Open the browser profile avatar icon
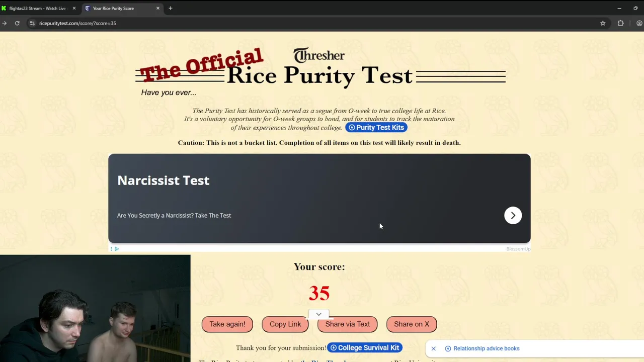The width and height of the screenshot is (644, 362). (x=639, y=23)
